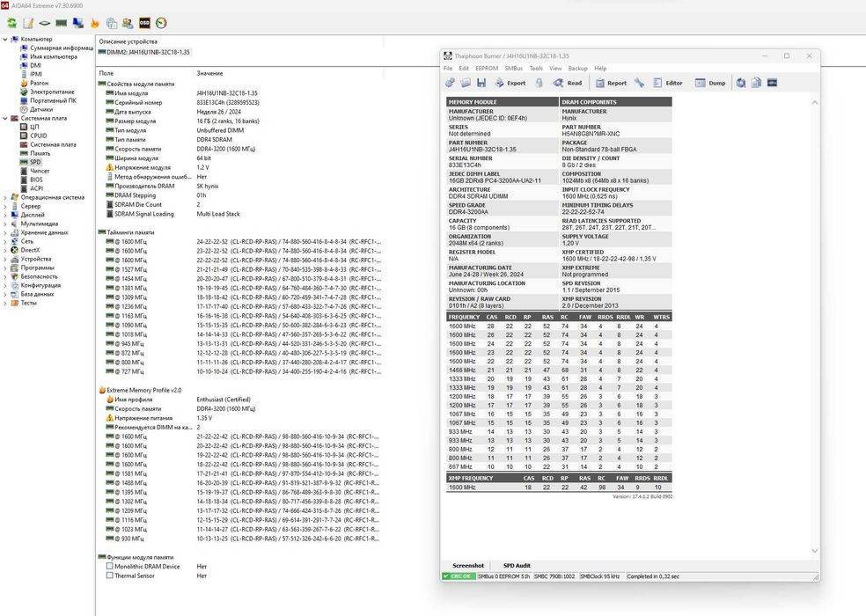
Task: Expand the DirectX tree node
Action: point(5,250)
